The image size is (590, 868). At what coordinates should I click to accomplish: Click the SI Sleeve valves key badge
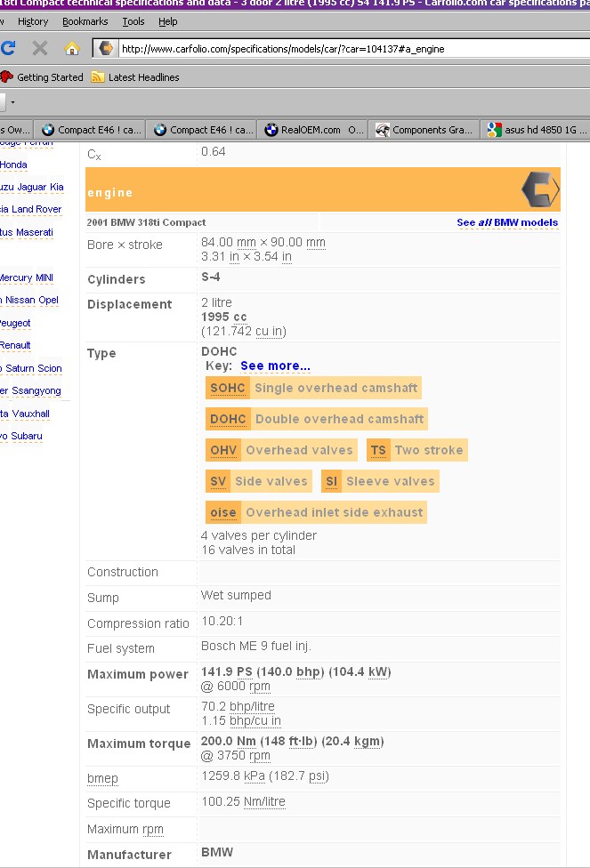380,481
